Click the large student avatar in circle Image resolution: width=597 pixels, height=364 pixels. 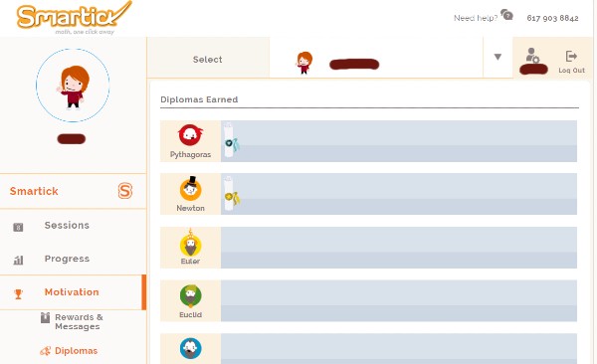click(73, 86)
